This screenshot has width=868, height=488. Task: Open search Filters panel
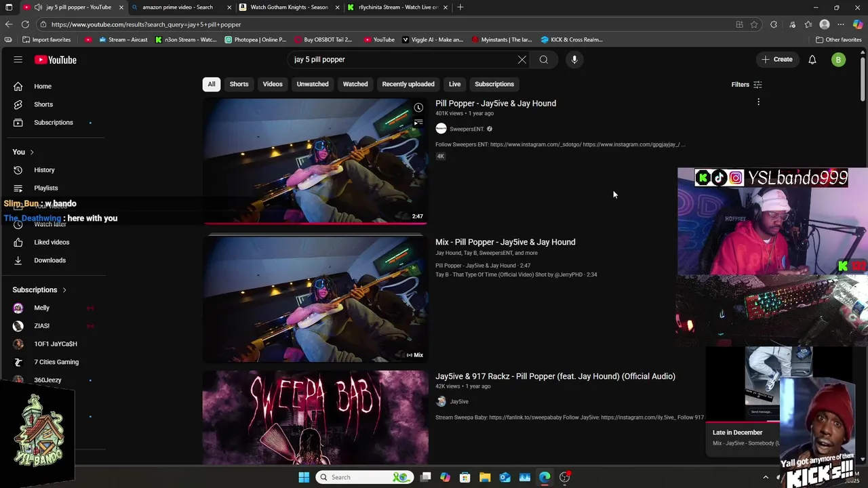click(x=747, y=85)
